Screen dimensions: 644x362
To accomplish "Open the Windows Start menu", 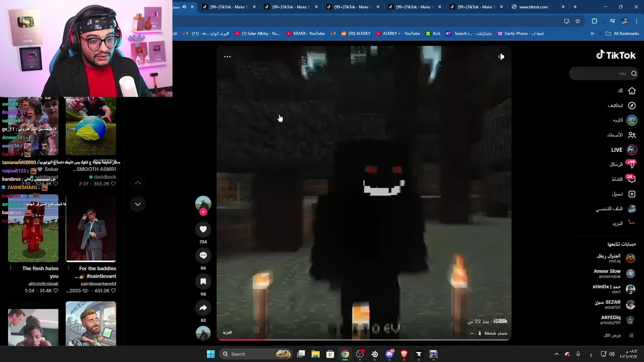I will coord(211,354).
